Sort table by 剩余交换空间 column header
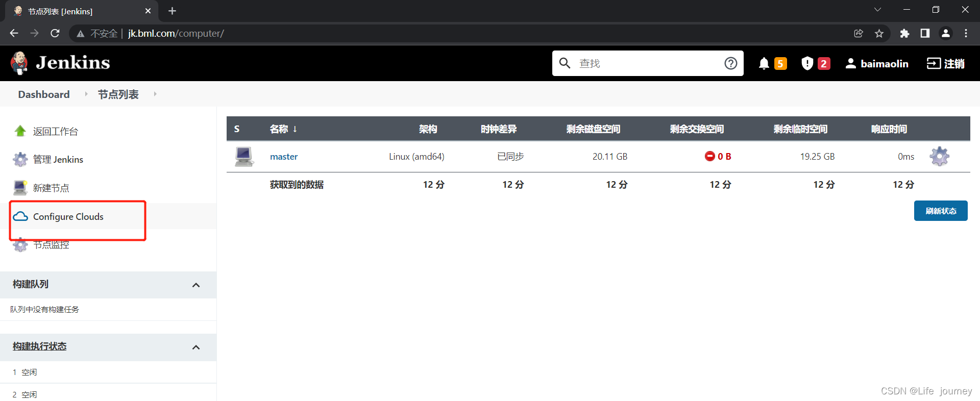Screen dimensions: 980x401 (x=697, y=129)
